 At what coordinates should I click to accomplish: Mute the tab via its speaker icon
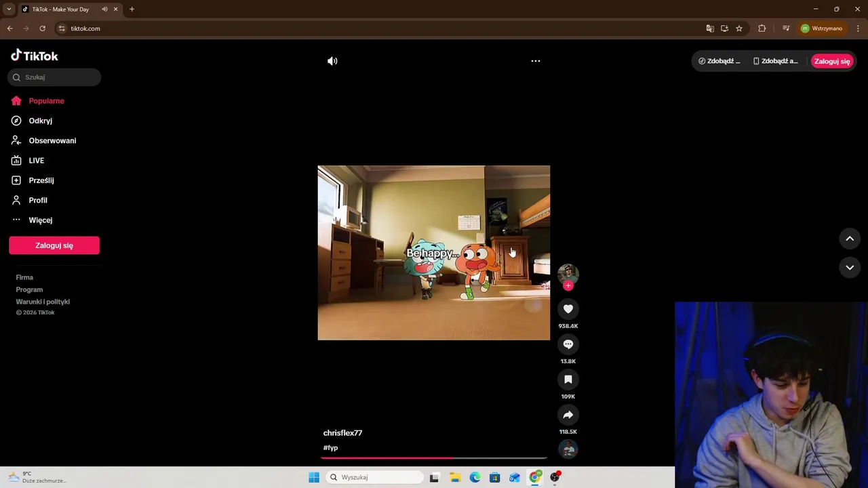104,9
